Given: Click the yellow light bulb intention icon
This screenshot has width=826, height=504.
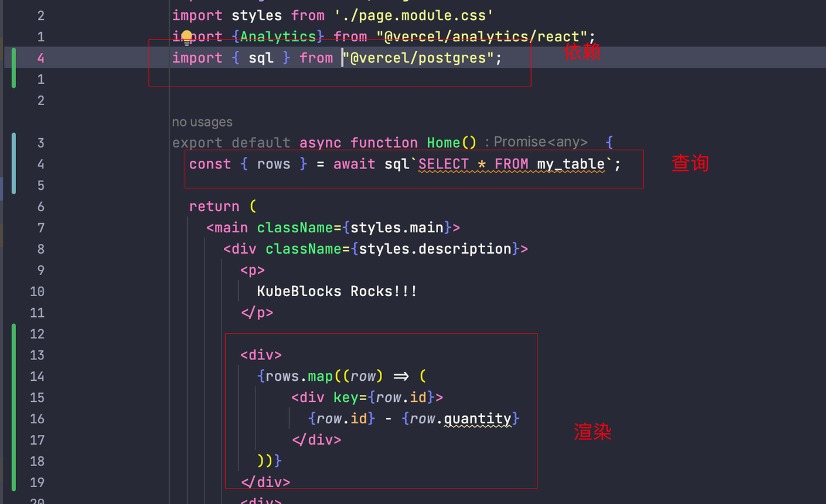Looking at the screenshot, I should click(186, 36).
